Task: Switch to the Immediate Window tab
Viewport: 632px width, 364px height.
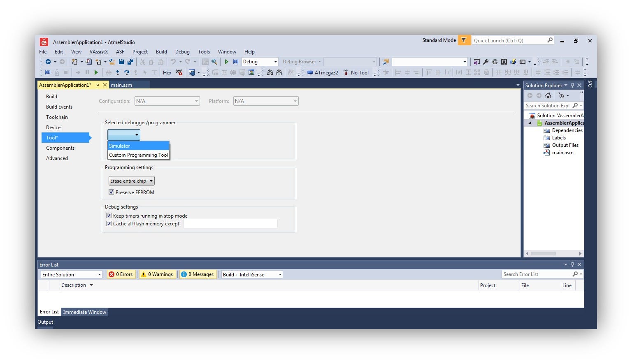Action: (x=85, y=312)
